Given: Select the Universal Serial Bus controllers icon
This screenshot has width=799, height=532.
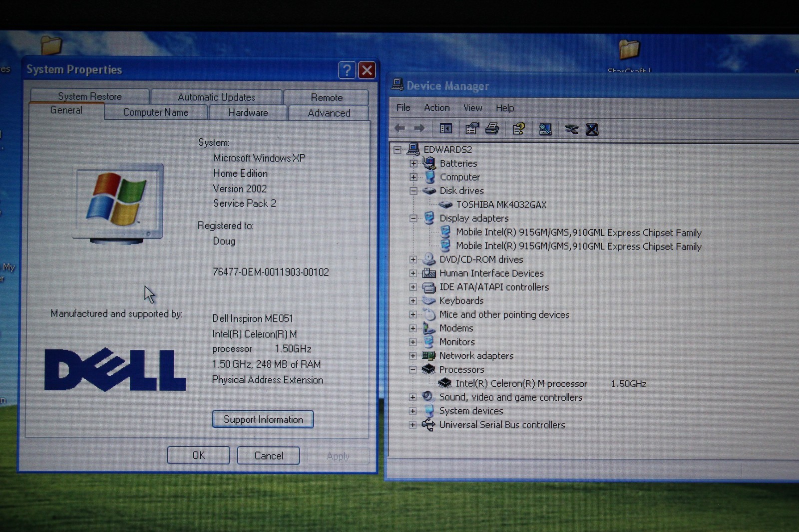Looking at the screenshot, I should pos(428,425).
